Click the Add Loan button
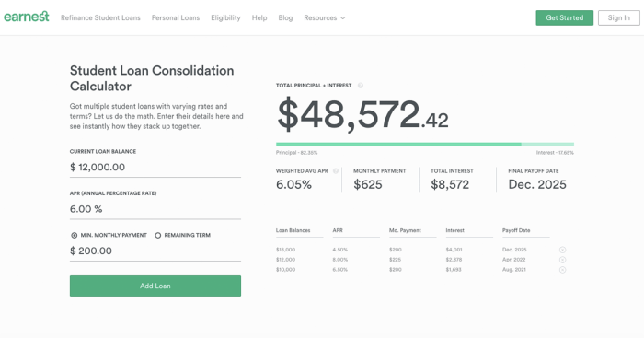The image size is (644, 338). point(155,286)
